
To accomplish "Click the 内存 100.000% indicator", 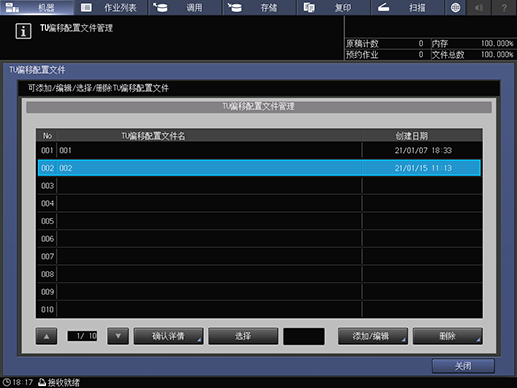I will click(473, 44).
